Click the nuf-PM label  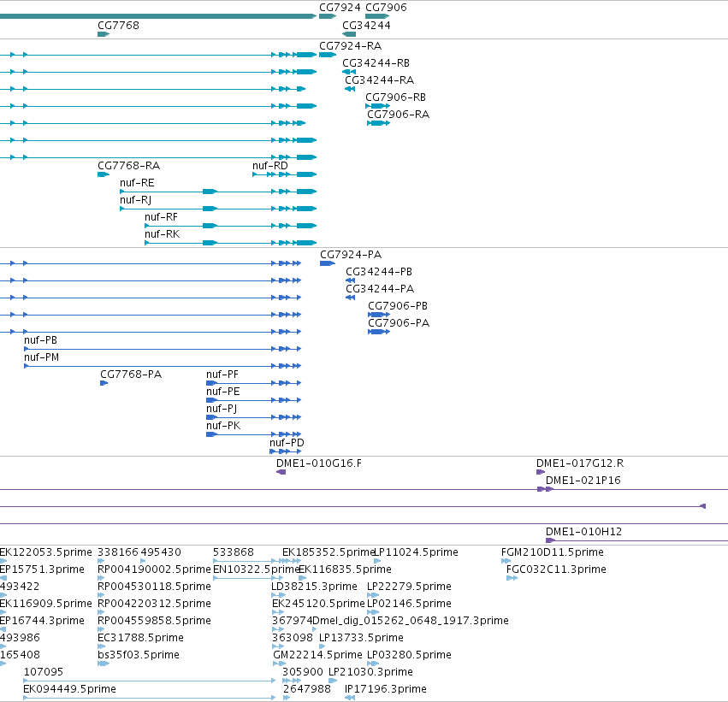coord(41,357)
